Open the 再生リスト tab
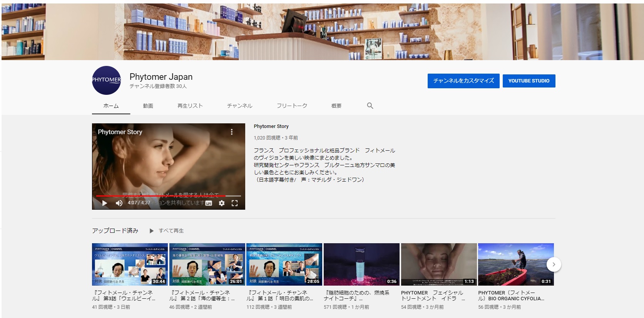The width and height of the screenshot is (644, 318). (x=190, y=106)
